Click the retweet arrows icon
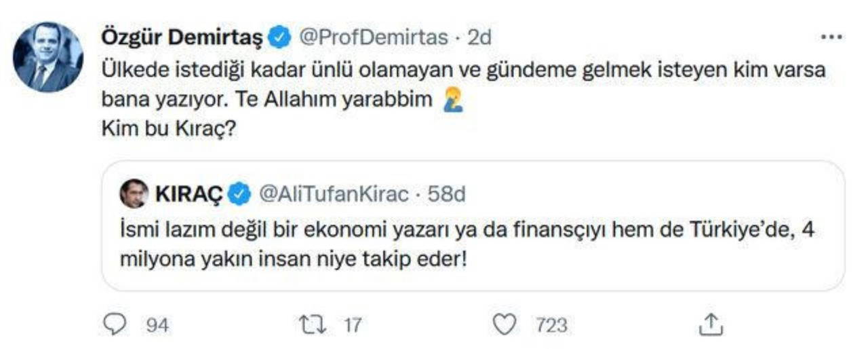The image size is (868, 349). (x=313, y=325)
